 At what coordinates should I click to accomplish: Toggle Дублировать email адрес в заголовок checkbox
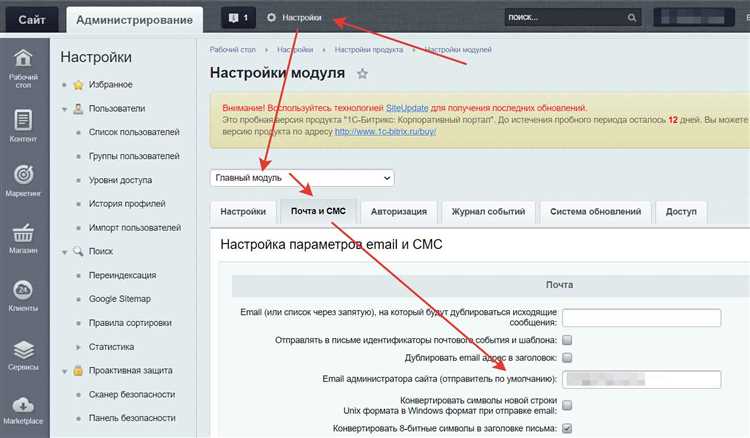[x=567, y=357]
